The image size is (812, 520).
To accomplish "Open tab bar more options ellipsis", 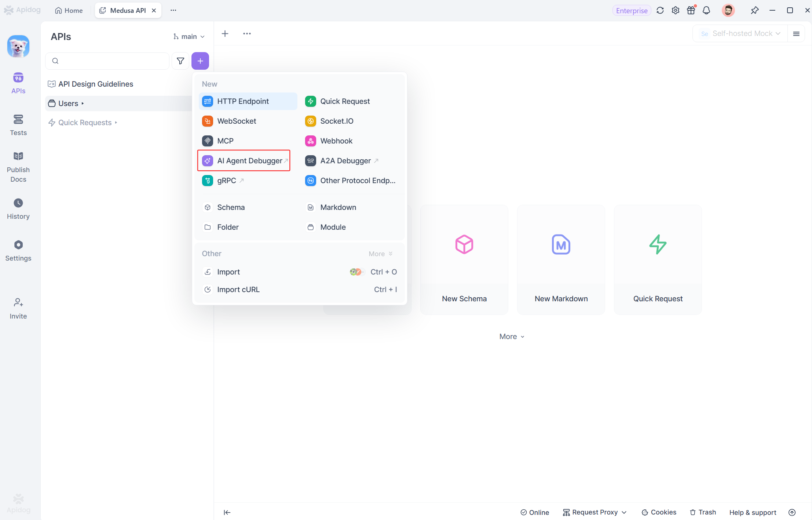I will pos(247,34).
